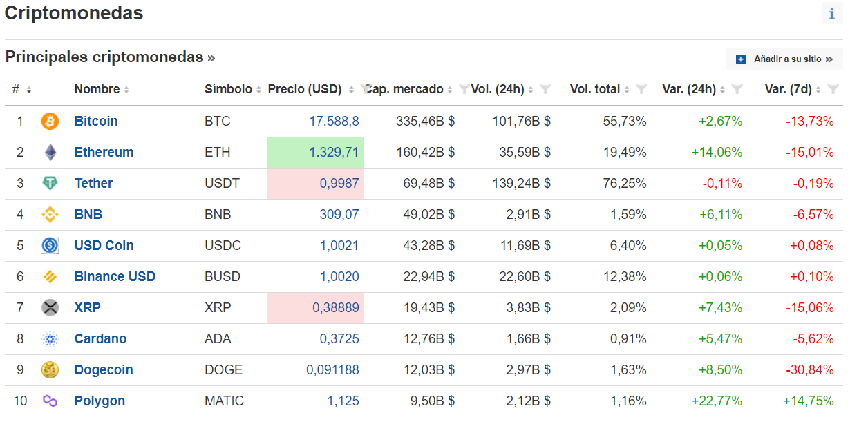The image size is (868, 433).
Task: Open the Var. (24h) column filter
Action: pyautogui.click(x=737, y=89)
